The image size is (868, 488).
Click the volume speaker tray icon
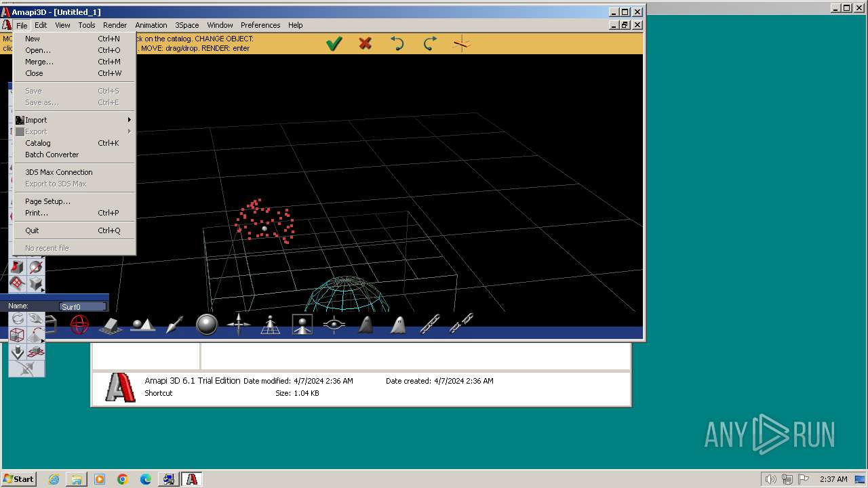[x=771, y=479]
